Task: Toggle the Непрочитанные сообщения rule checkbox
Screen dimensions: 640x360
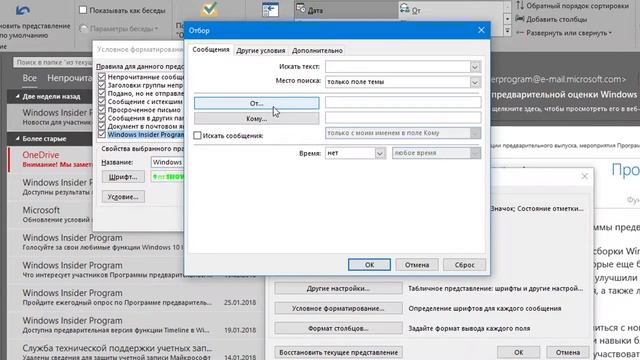Action: 102,77
